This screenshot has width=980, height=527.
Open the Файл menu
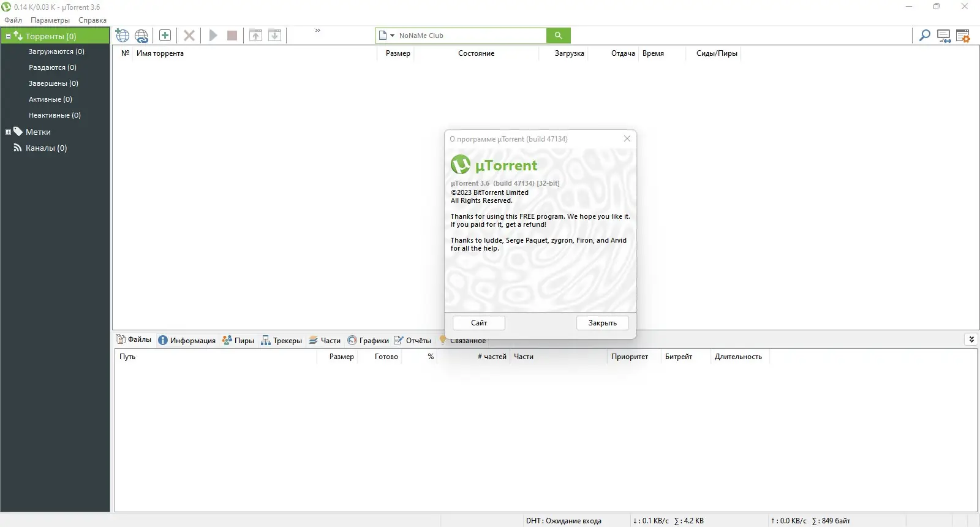click(x=13, y=20)
